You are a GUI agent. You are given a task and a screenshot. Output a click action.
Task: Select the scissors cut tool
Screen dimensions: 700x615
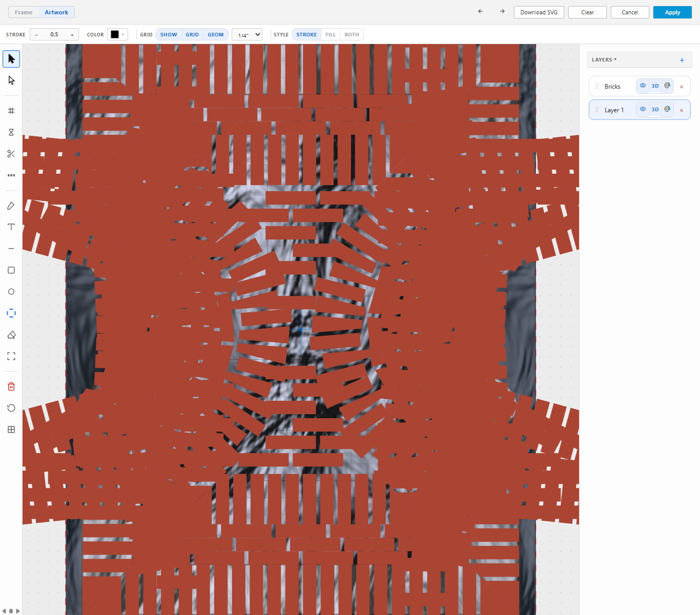click(11, 154)
